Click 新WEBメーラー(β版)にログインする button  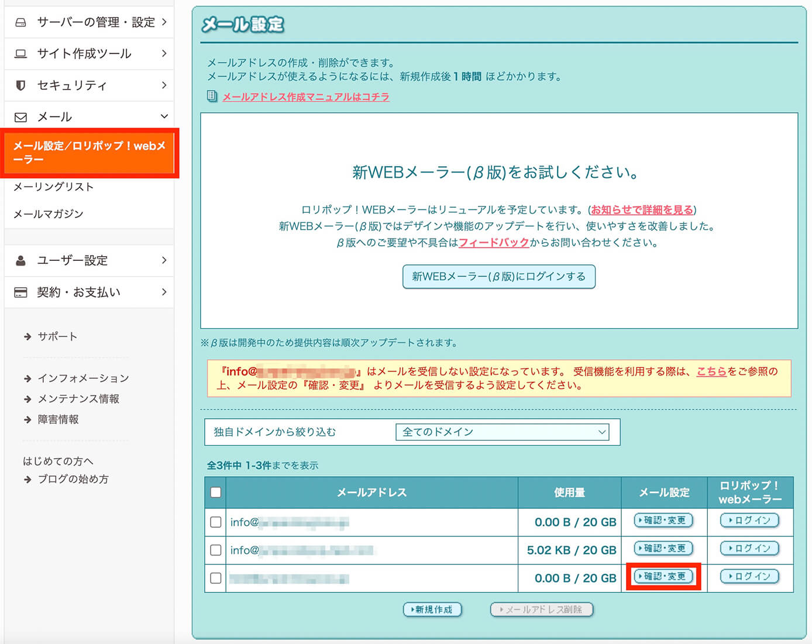coord(499,277)
